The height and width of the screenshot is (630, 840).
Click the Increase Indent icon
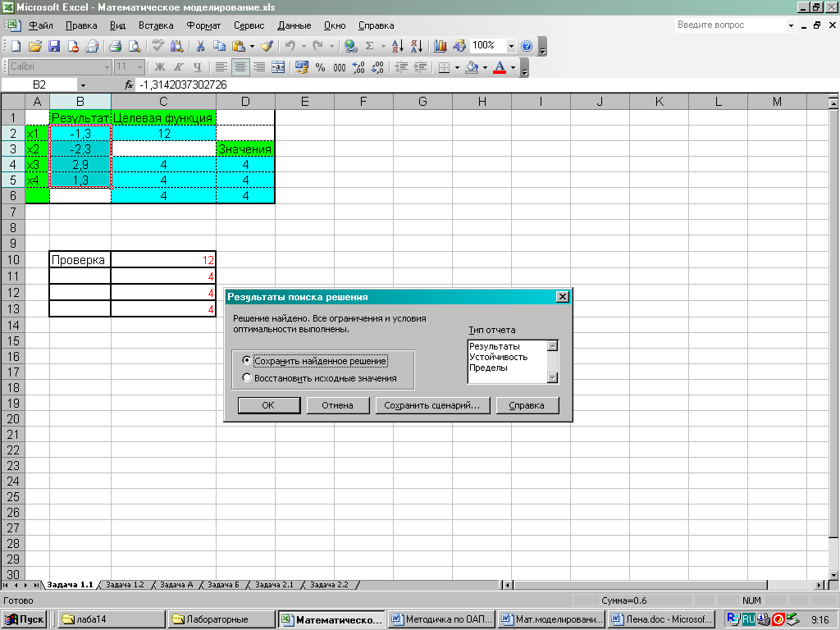pyautogui.click(x=421, y=67)
